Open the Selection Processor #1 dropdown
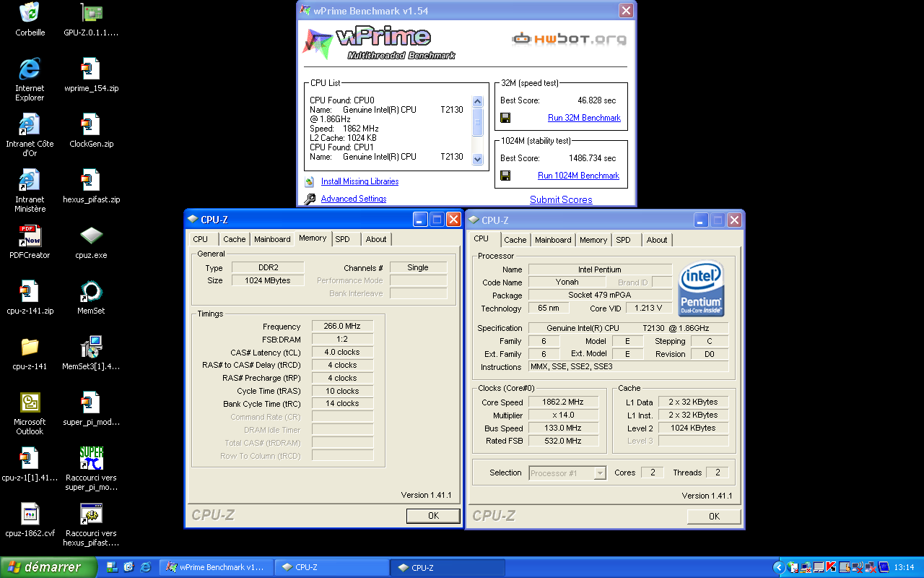 click(567, 473)
